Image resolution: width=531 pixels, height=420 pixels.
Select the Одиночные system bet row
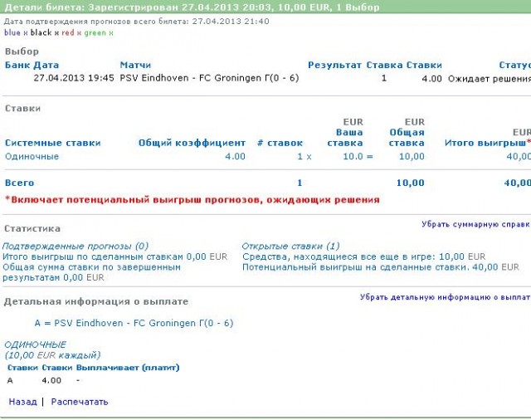pyautogui.click(x=32, y=156)
